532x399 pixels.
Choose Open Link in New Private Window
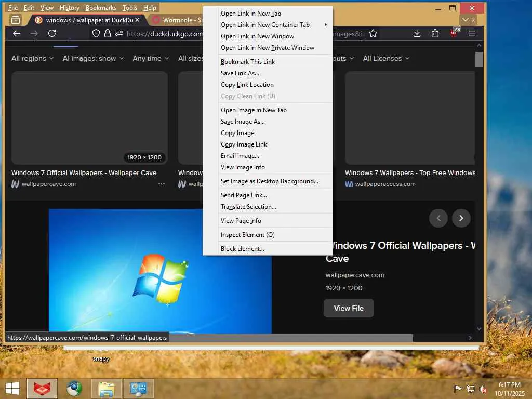(x=275, y=48)
